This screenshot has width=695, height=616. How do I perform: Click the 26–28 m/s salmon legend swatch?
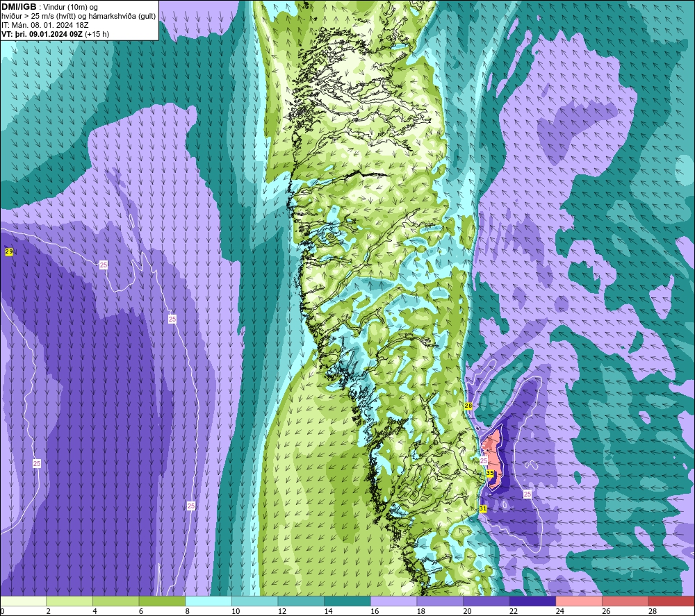tap(625, 601)
